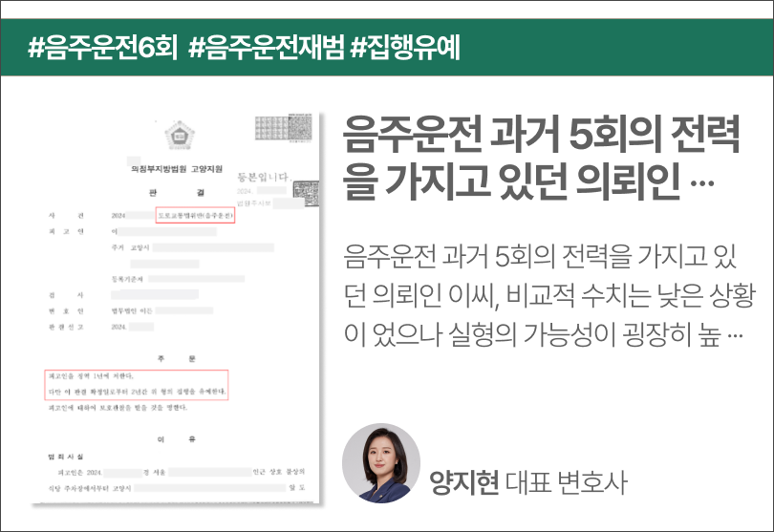This screenshot has width=774, height=532.
Task: Click the 주 문 section heading in the document
Action: tap(178, 358)
